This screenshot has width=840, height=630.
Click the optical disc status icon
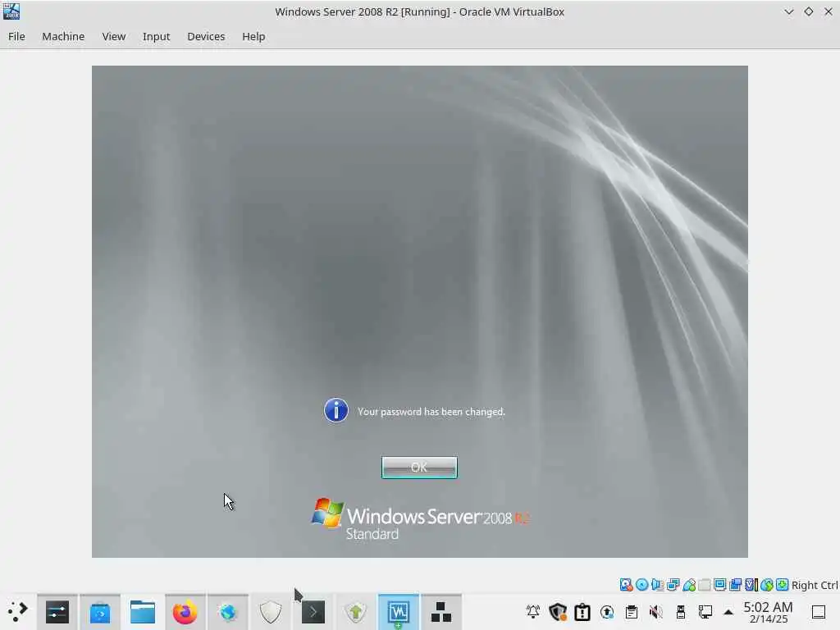(641, 584)
